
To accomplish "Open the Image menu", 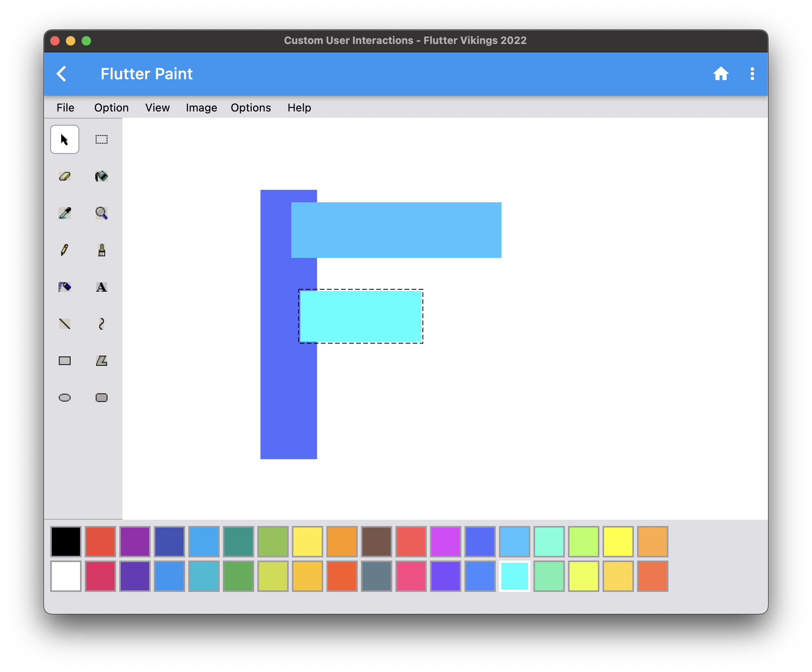I will pos(201,108).
